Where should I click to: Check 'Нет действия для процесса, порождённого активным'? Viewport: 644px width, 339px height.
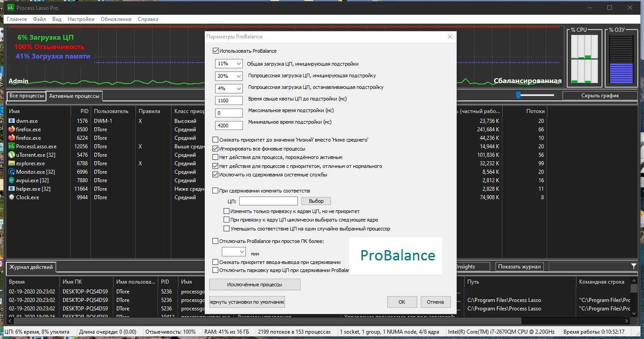click(216, 157)
